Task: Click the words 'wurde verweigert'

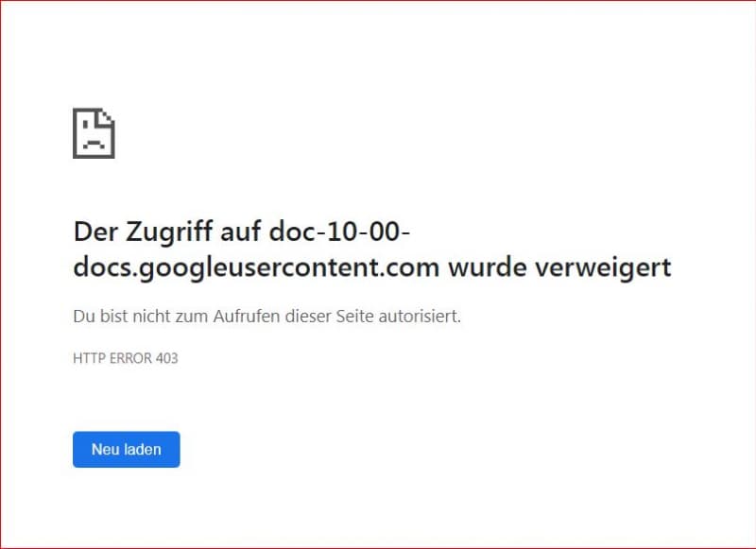Action: click(559, 267)
